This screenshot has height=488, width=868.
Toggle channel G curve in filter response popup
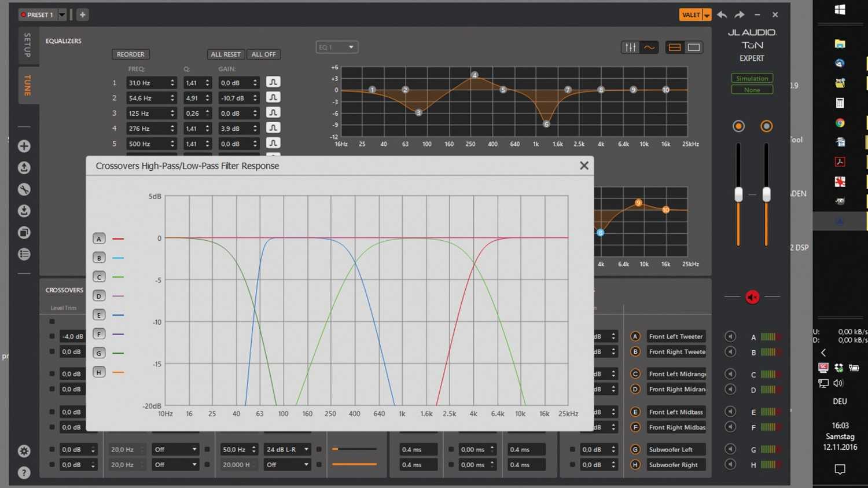point(99,353)
